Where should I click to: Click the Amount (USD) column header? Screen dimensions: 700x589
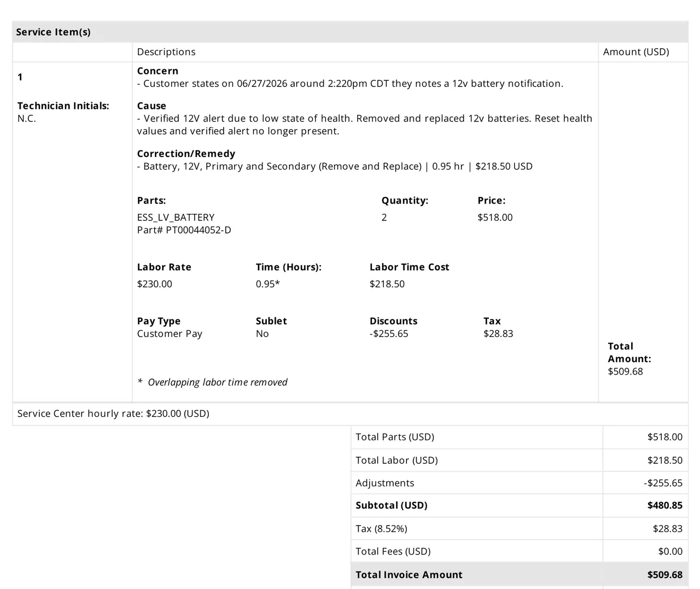(x=636, y=52)
